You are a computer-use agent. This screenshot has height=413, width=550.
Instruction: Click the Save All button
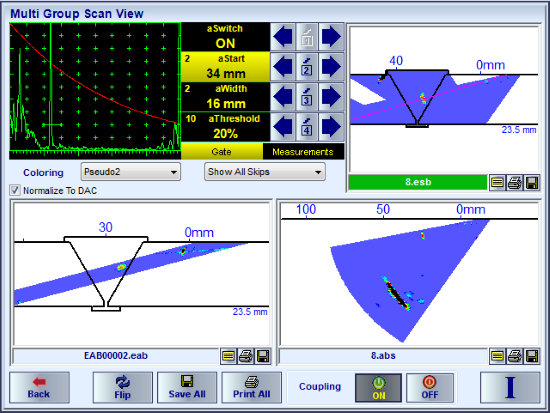(x=187, y=388)
